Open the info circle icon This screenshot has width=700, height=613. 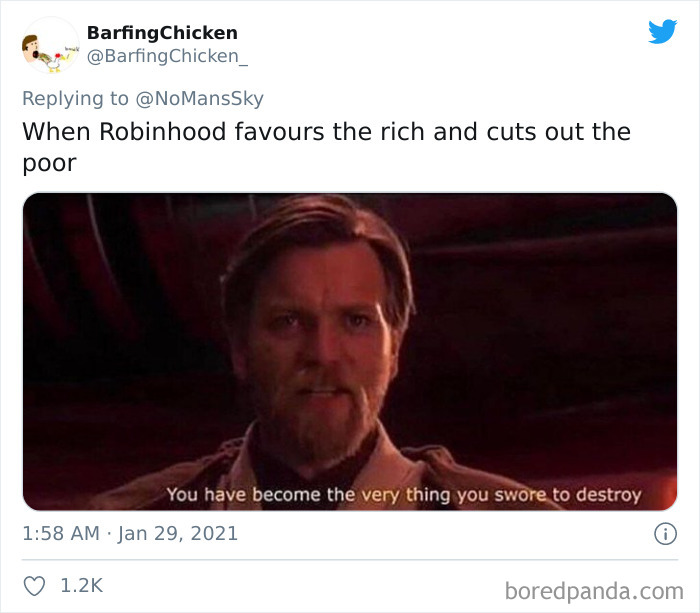(x=665, y=534)
